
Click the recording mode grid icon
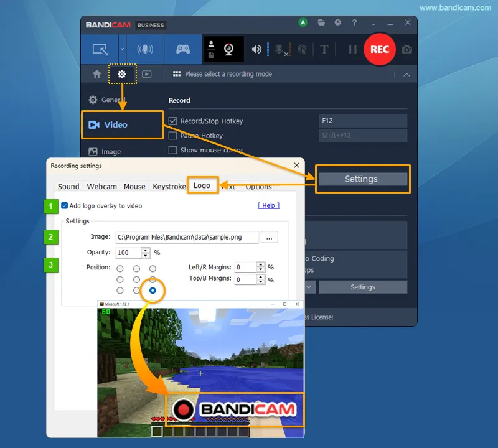[x=177, y=74]
